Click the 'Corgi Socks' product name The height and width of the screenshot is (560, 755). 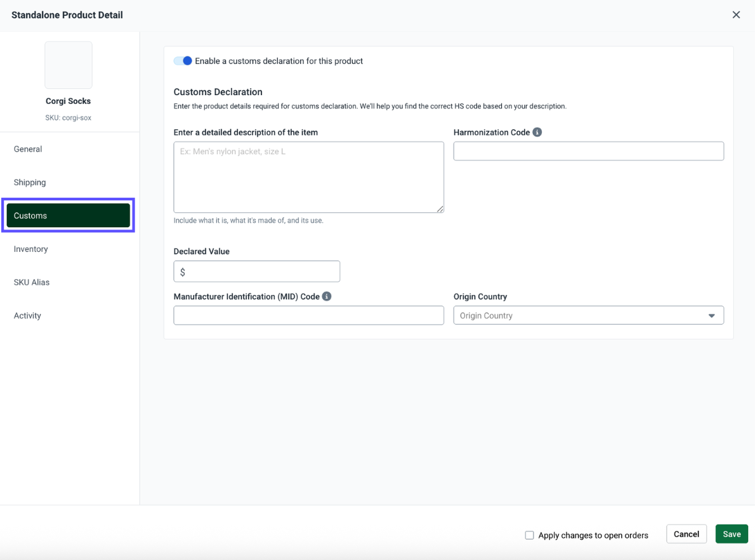[69, 101]
